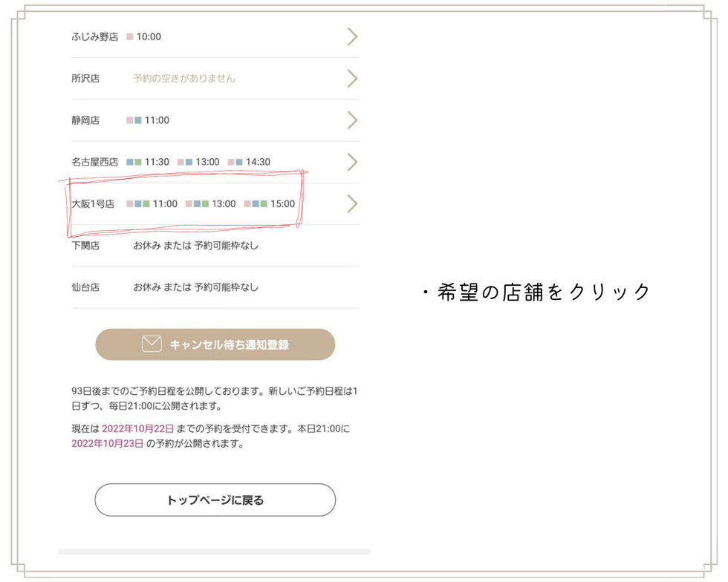Select 11:00 slot at 大阪1号店
This screenshot has height=582, width=728.
164,204
